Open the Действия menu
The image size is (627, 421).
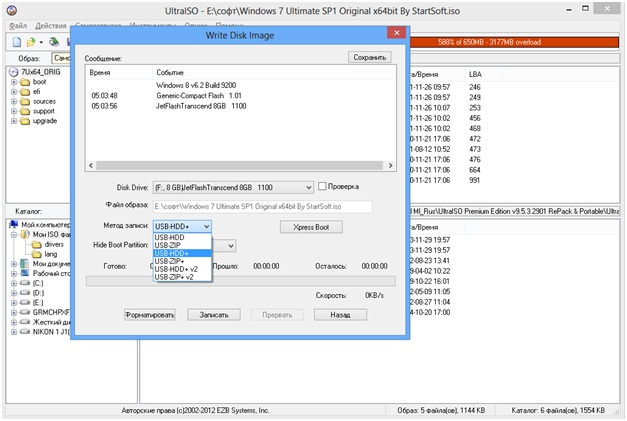[x=51, y=26]
